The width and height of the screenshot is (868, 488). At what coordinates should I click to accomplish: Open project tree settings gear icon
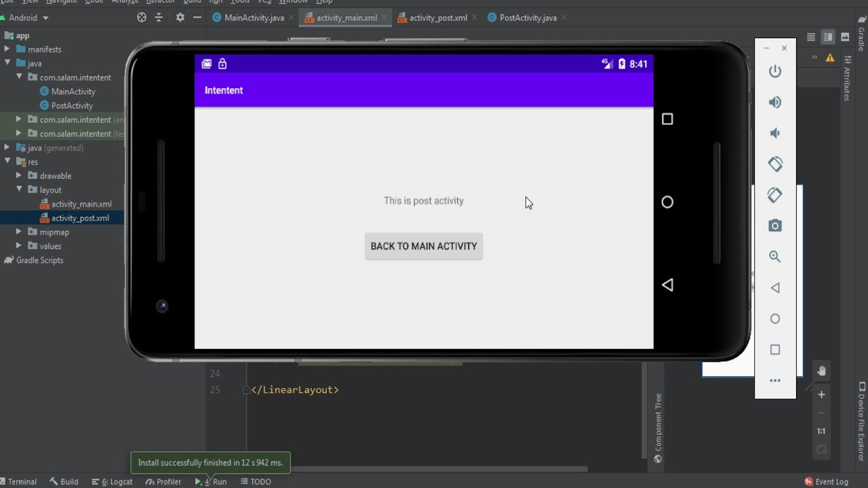click(180, 18)
